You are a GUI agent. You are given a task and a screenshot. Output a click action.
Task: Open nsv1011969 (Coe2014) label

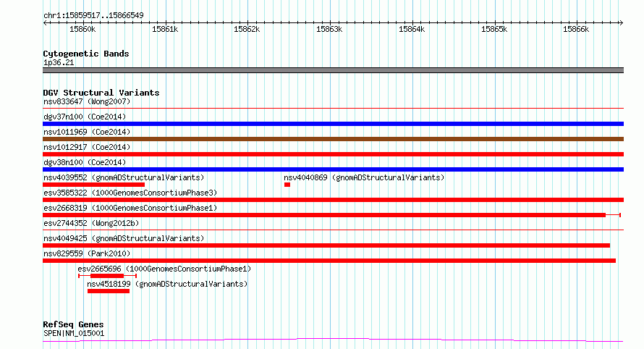[87, 132]
